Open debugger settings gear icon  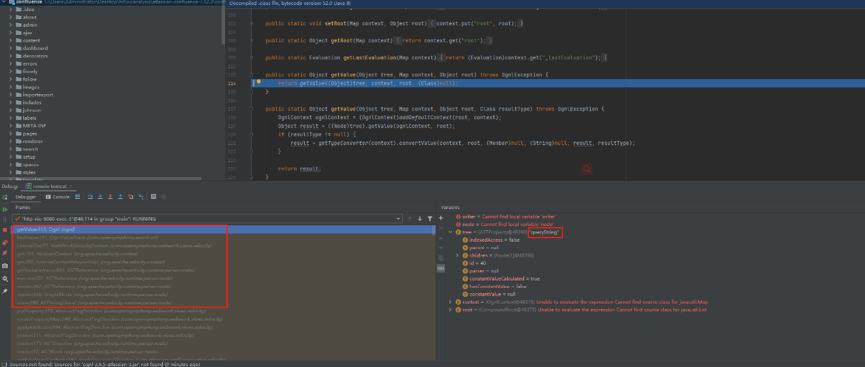[5, 279]
